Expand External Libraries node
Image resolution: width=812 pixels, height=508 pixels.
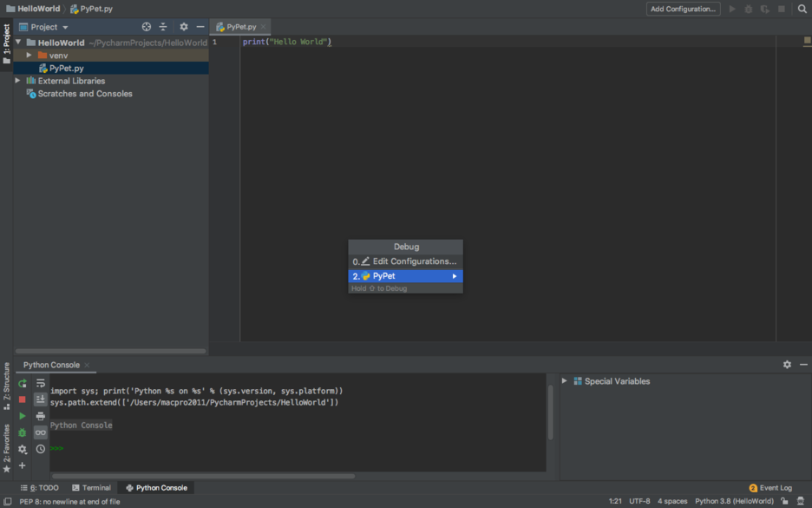pos(17,81)
